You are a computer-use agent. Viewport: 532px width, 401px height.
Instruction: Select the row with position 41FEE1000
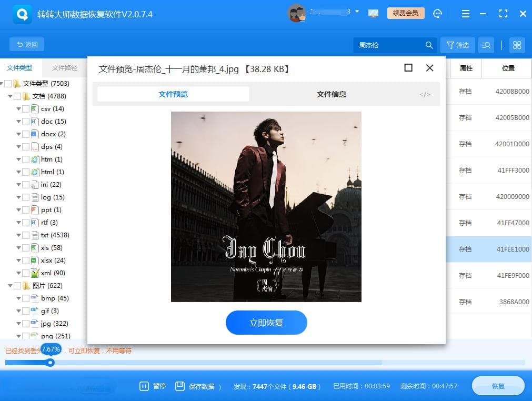[488, 249]
